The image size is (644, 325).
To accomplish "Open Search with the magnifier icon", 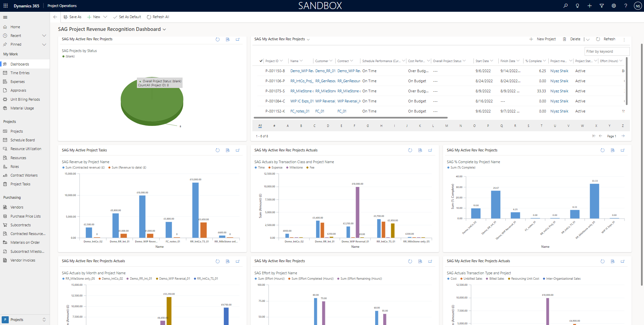I will click(x=565, y=6).
